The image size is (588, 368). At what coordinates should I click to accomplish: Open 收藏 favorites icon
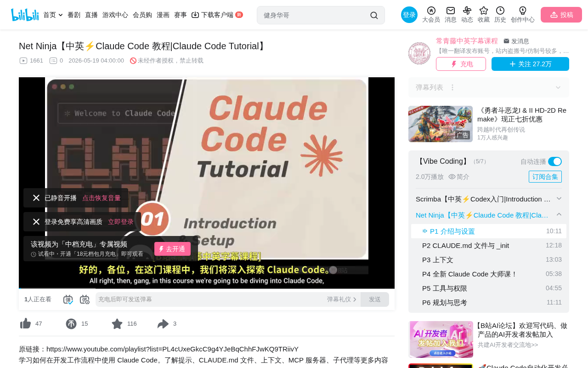click(484, 15)
